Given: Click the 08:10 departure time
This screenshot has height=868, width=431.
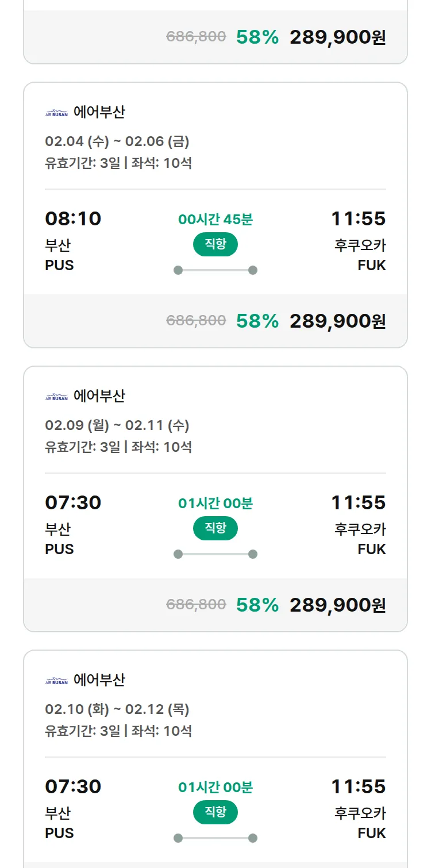Looking at the screenshot, I should pyautogui.click(x=73, y=218).
